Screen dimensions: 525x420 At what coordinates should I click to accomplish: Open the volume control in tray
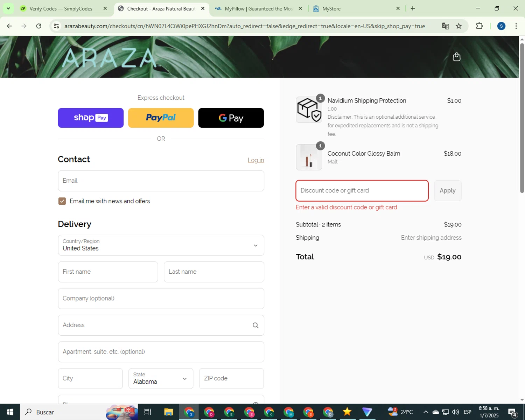click(455, 412)
